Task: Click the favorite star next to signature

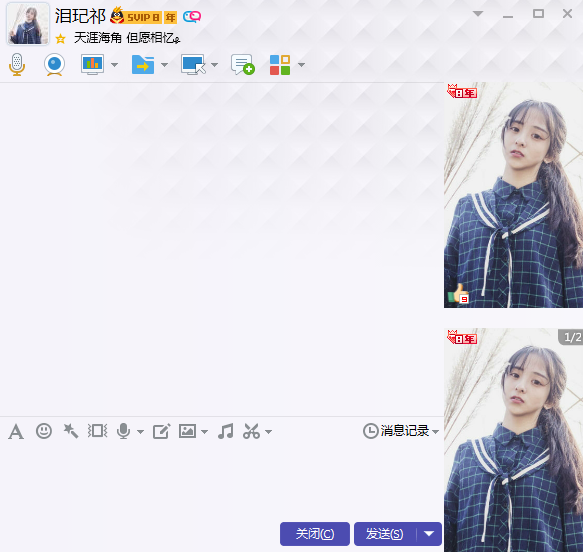Action: tap(61, 38)
